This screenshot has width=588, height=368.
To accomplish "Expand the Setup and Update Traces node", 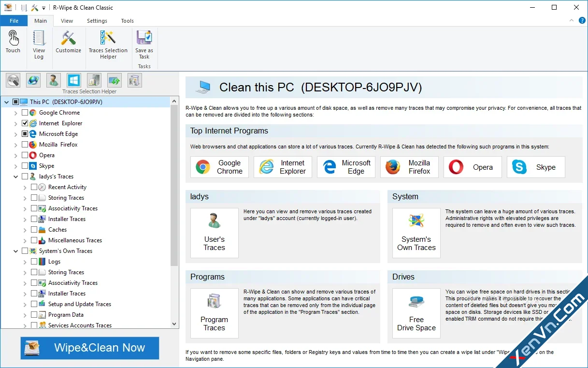I will (25, 304).
